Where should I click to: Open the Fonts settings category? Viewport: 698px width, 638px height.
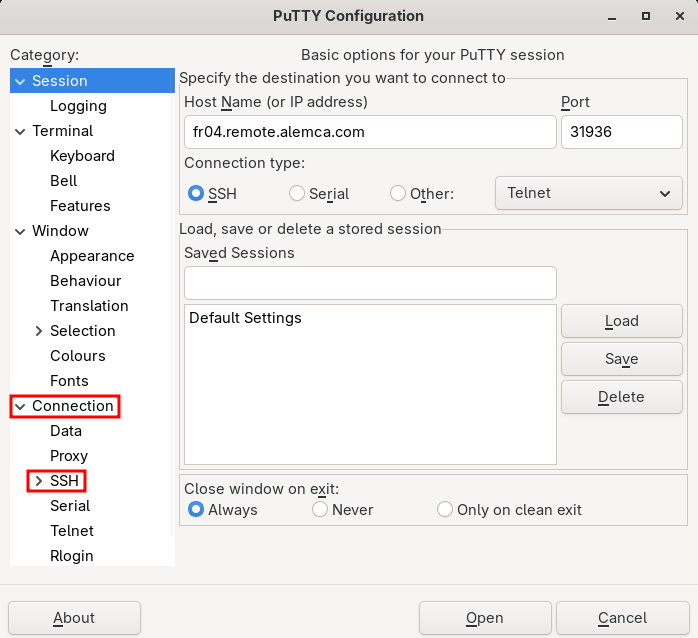coord(69,381)
